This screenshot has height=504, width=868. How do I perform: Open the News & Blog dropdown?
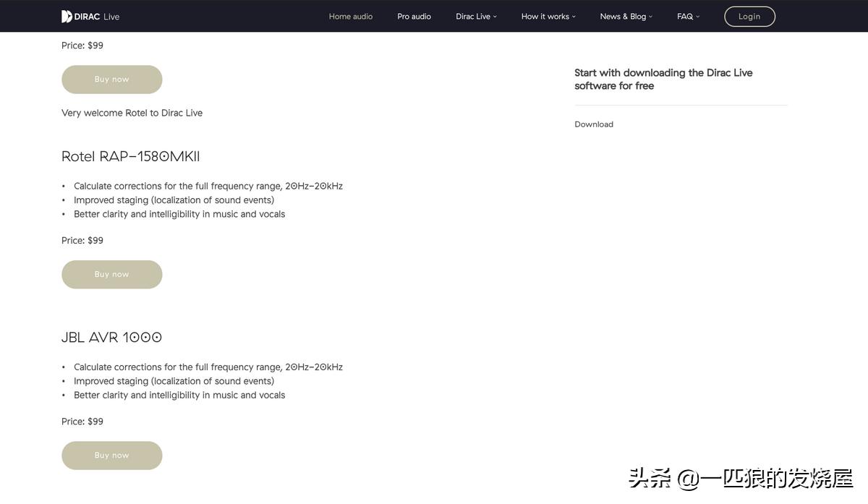(x=626, y=17)
